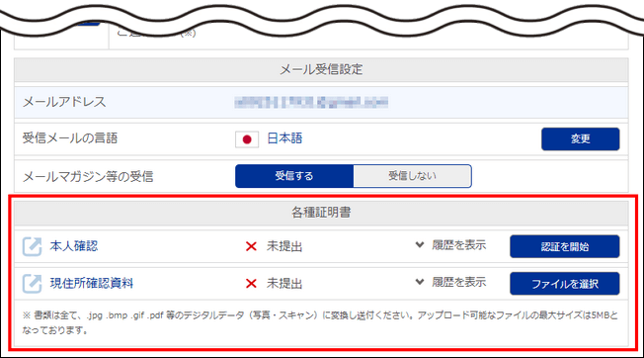
Task: Click the 受信メールの言語 label
Action: (x=70, y=138)
